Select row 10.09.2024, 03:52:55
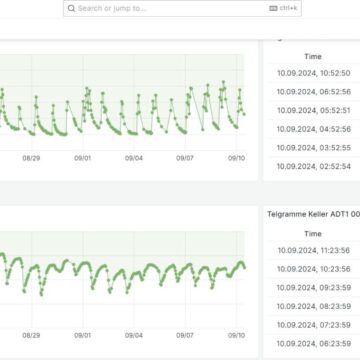360x360 pixels. pos(313,148)
